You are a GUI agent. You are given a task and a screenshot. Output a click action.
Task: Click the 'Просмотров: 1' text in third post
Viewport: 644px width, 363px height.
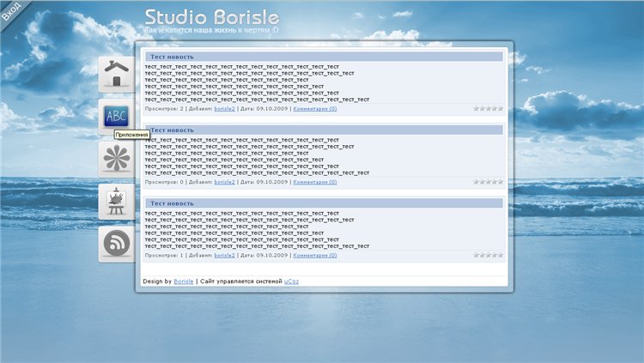[x=164, y=255]
